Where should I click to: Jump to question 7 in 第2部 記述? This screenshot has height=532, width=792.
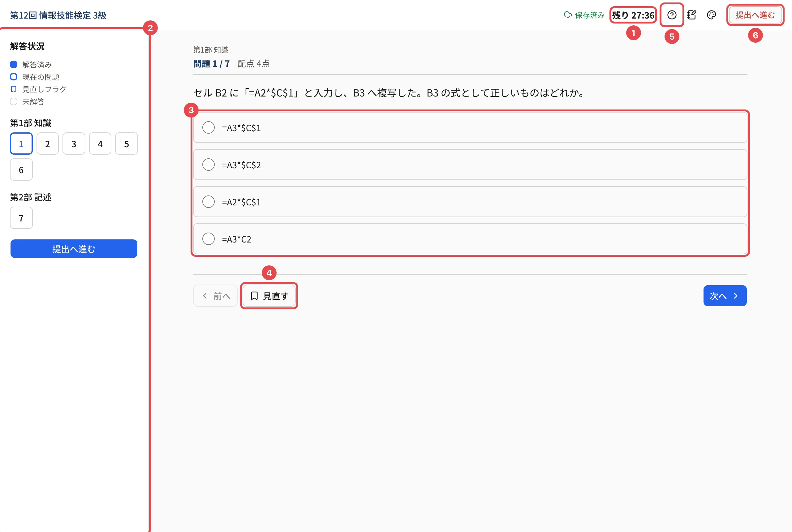coord(21,218)
